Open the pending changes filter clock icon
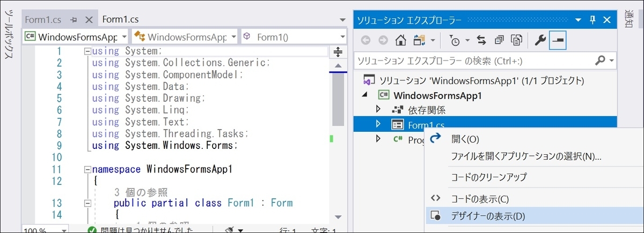The image size is (644, 233). [x=455, y=40]
